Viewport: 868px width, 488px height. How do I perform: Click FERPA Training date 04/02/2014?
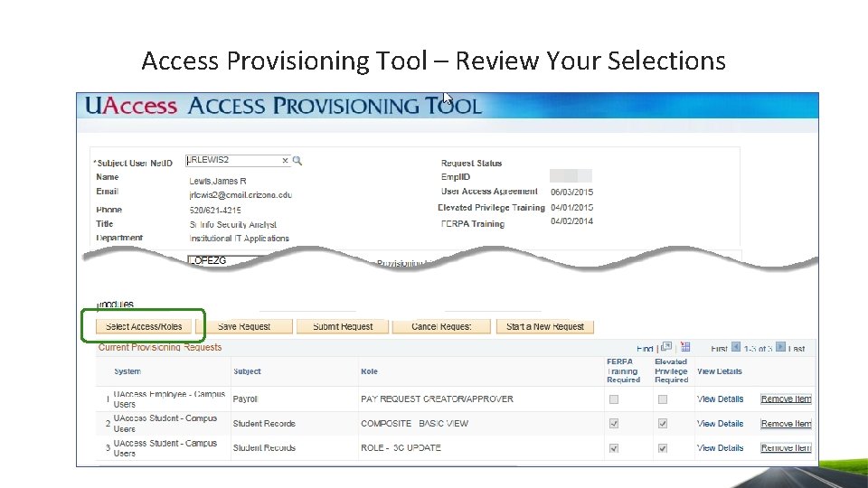(571, 221)
